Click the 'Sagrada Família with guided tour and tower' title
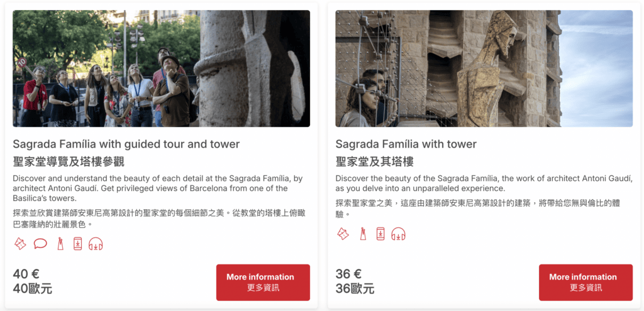 (126, 144)
